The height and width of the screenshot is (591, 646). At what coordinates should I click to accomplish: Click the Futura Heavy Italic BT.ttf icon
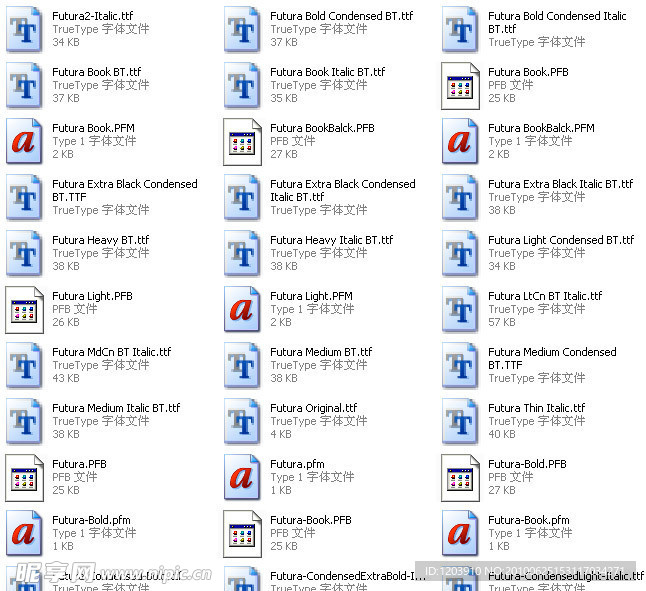click(242, 253)
